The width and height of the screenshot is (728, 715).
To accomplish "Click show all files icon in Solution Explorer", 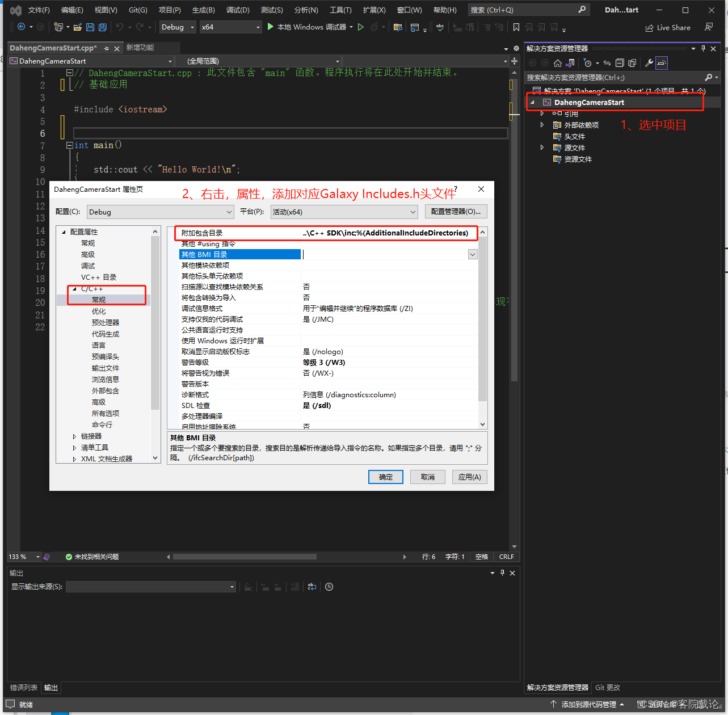I will (x=632, y=63).
